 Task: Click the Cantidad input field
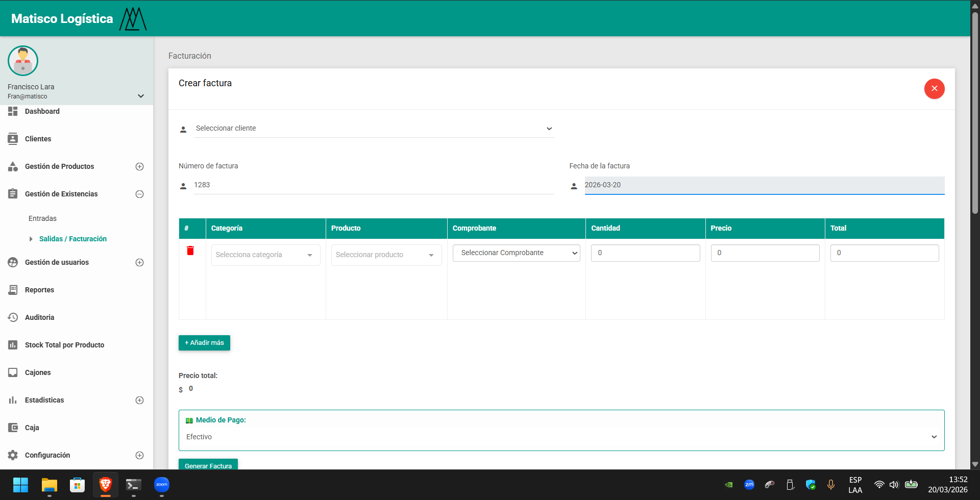coord(645,253)
